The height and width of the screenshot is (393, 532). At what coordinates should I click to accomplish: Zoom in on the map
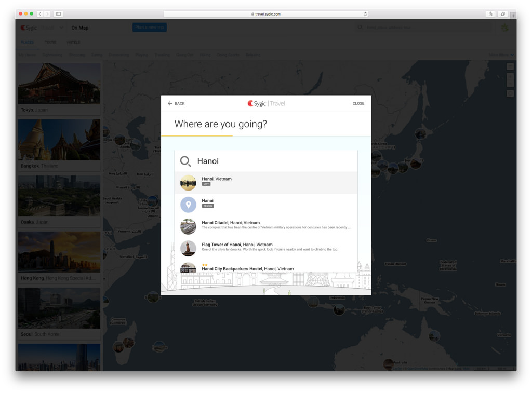pos(510,76)
